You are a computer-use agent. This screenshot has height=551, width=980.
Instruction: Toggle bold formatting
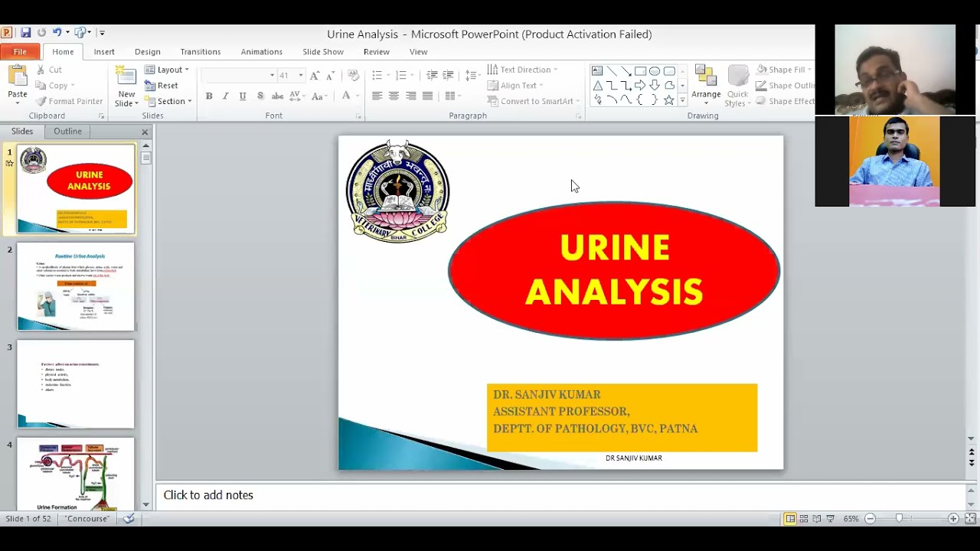coord(209,96)
